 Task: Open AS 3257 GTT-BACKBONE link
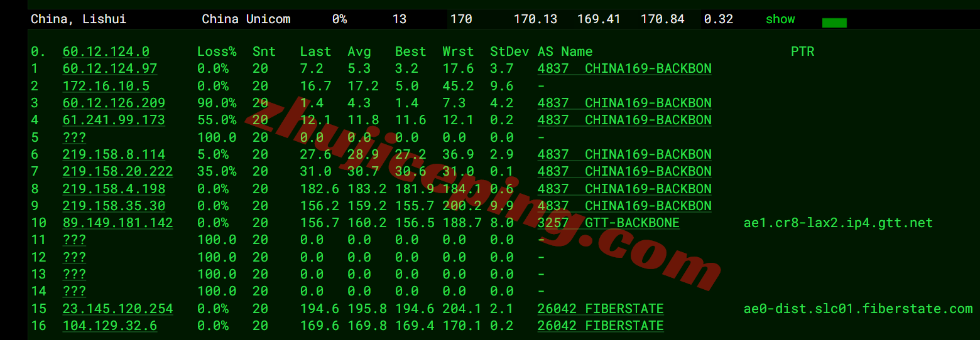(x=609, y=223)
